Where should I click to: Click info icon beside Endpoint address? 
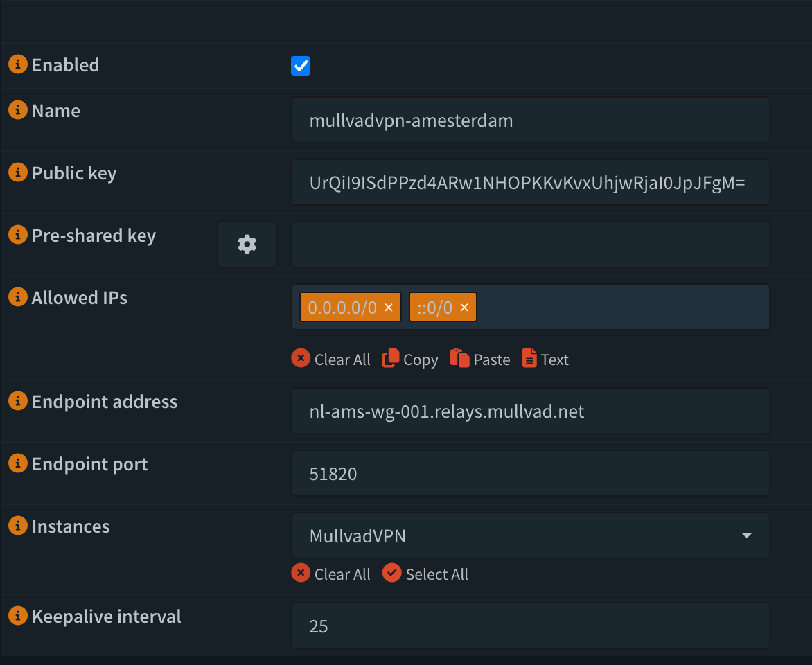pyautogui.click(x=17, y=401)
